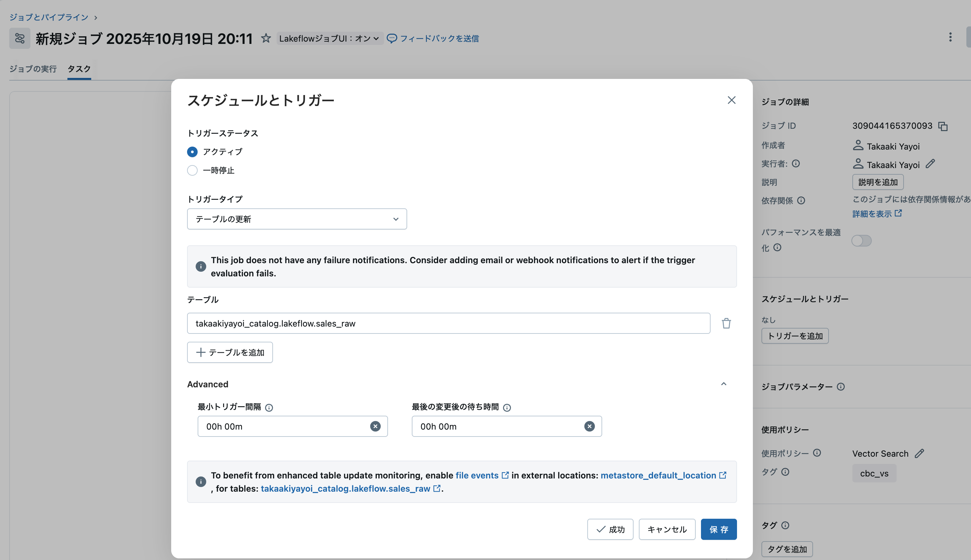Edit the Vector Search usage policy
Image resolution: width=971 pixels, height=560 pixels.
tap(920, 453)
